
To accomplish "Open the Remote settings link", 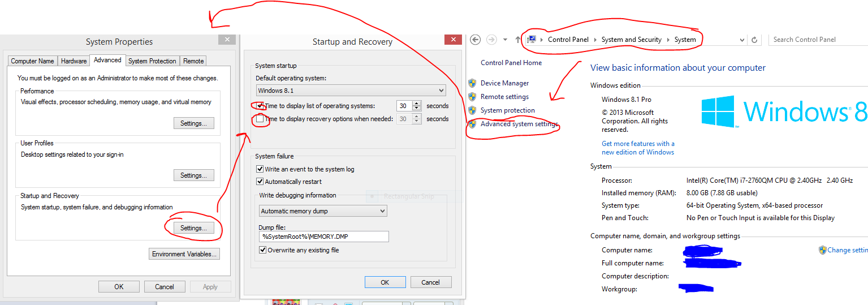I will (504, 97).
